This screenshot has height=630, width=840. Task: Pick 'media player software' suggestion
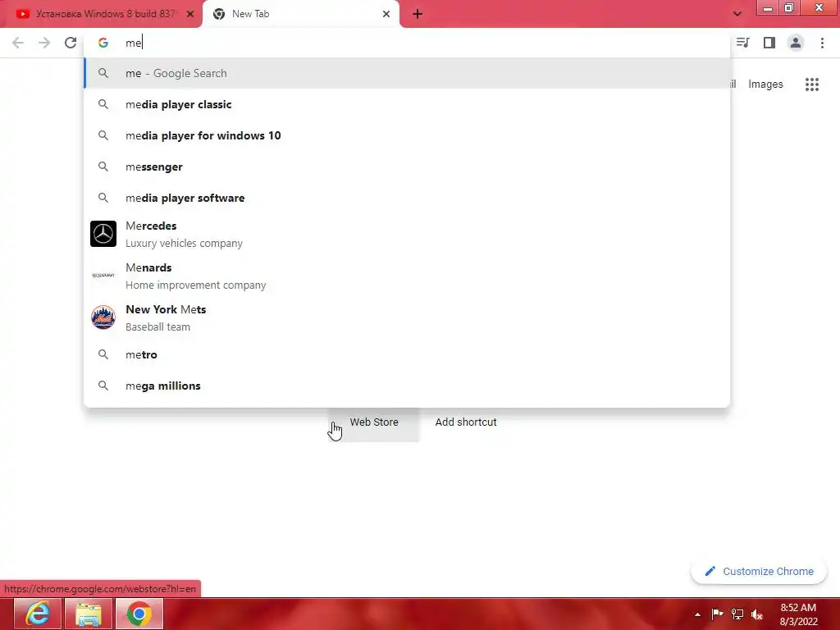(x=407, y=198)
